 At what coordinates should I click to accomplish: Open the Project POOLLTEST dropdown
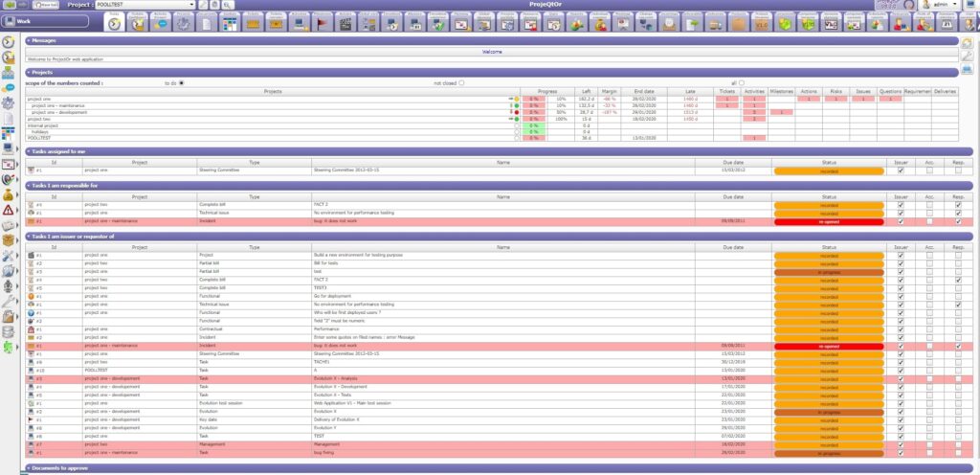pyautogui.click(x=191, y=5)
